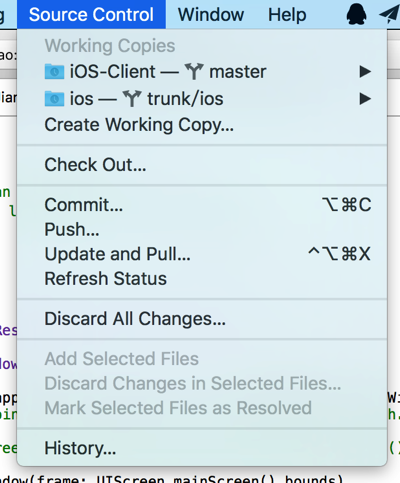Screen dimensions: 400x483
Task: Click the paper plane icon in menu bar
Action: (389, 14)
